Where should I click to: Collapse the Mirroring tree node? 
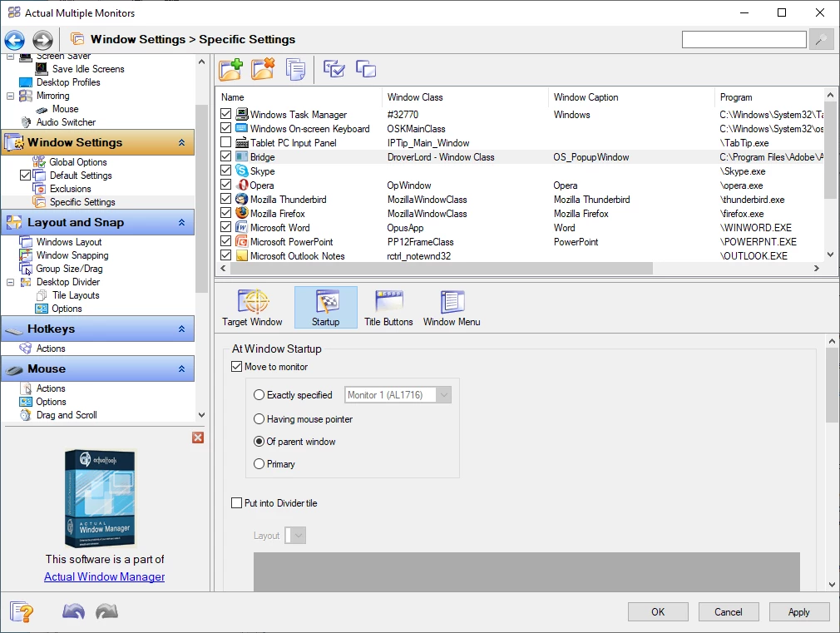(x=10, y=96)
